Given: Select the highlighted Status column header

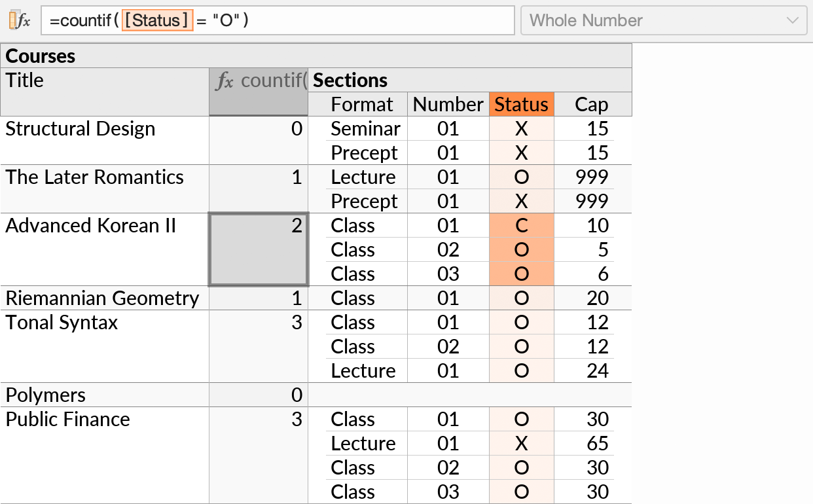Looking at the screenshot, I should pyautogui.click(x=521, y=104).
